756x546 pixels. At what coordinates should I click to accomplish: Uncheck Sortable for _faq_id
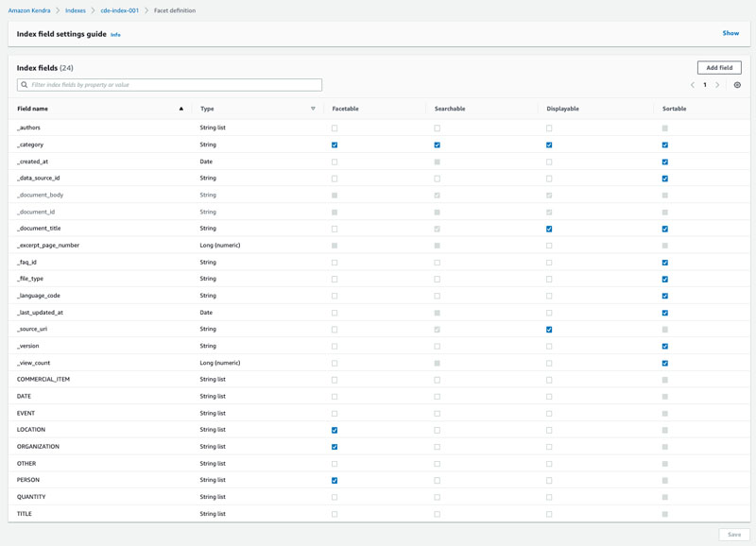click(665, 263)
